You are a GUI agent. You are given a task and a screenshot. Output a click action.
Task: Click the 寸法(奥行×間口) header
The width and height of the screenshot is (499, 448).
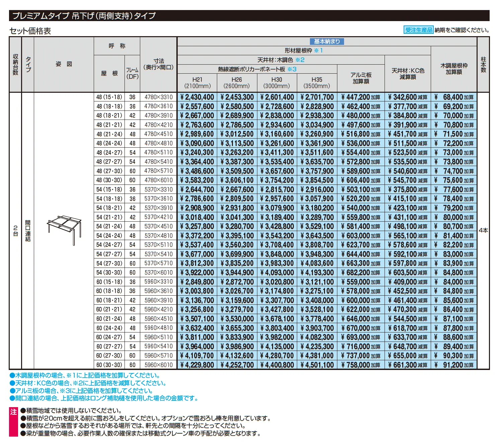tap(158, 64)
